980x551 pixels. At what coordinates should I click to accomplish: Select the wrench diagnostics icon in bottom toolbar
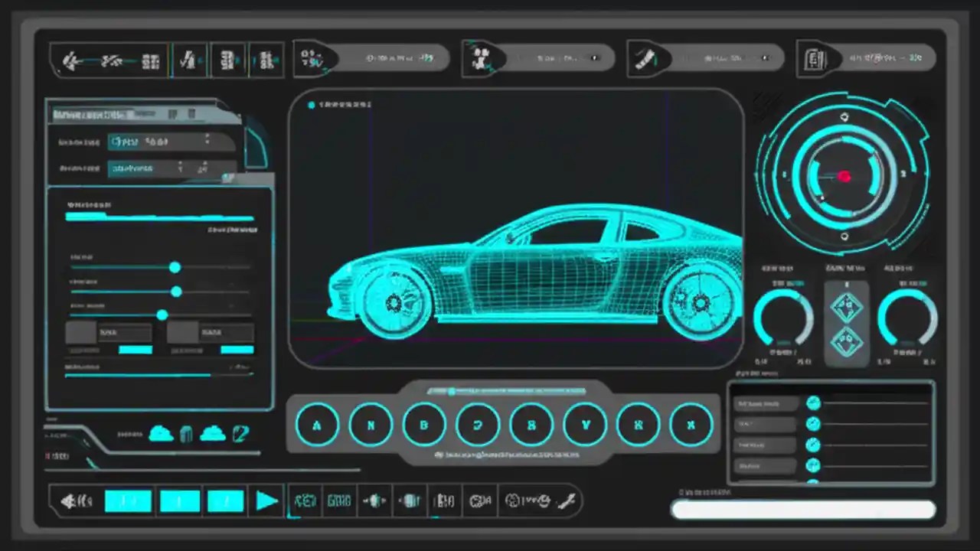[567, 500]
